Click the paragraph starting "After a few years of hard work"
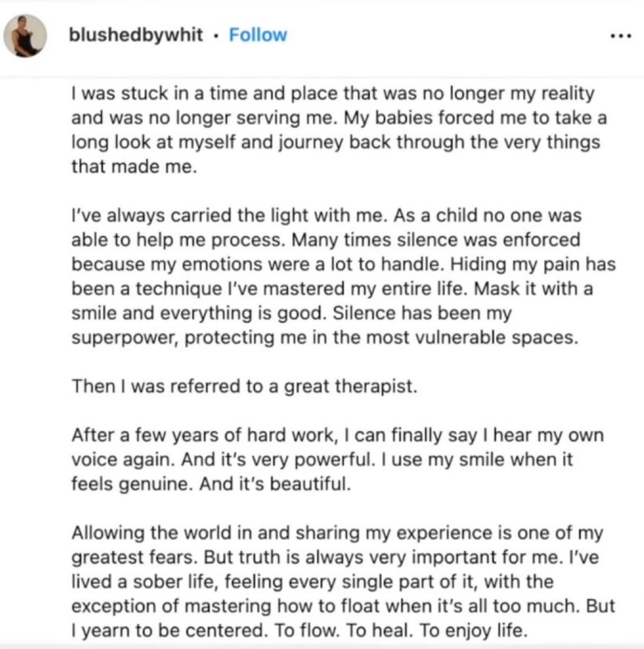 point(337,460)
